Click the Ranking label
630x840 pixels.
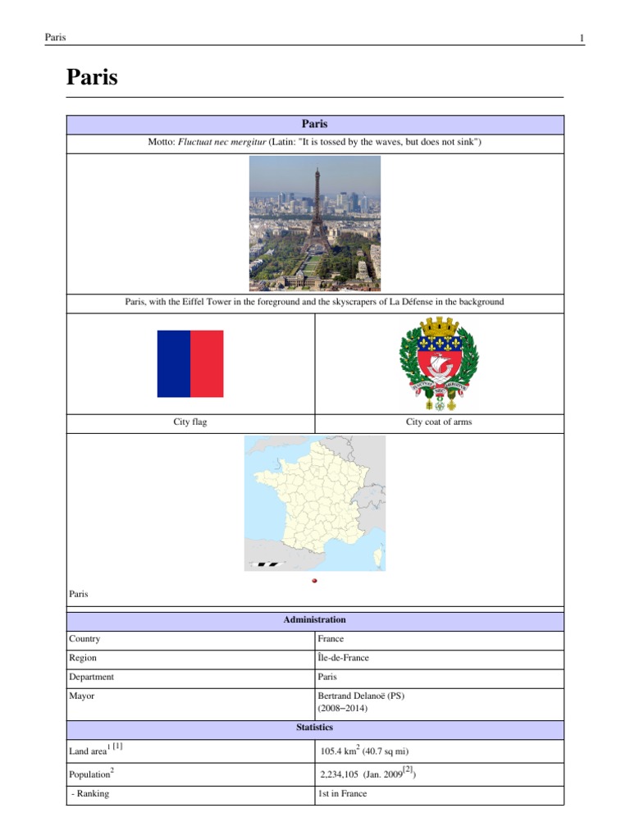click(x=93, y=794)
